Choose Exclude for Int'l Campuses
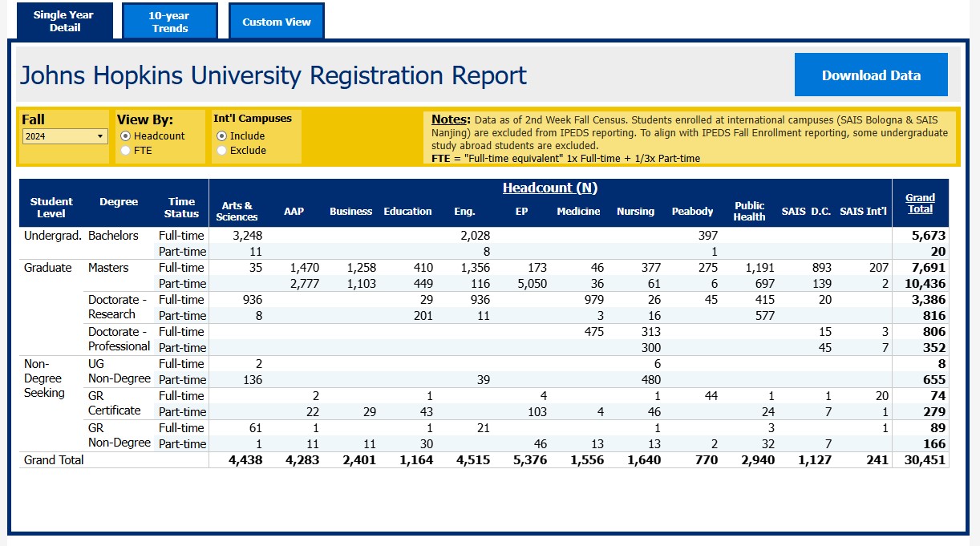 [222, 151]
